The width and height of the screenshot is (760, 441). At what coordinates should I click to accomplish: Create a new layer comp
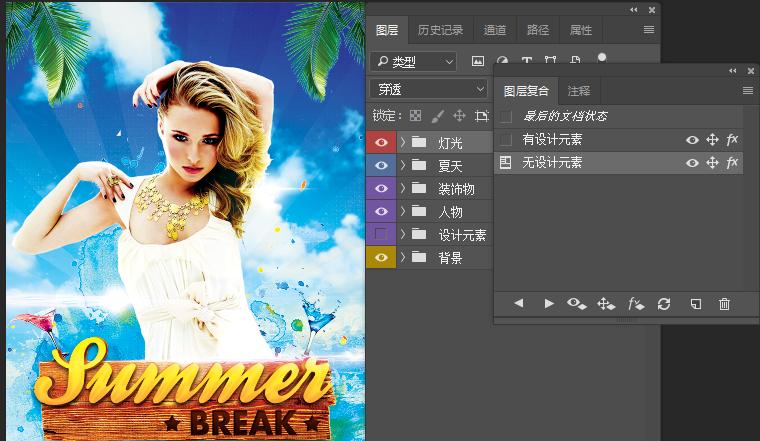point(696,304)
